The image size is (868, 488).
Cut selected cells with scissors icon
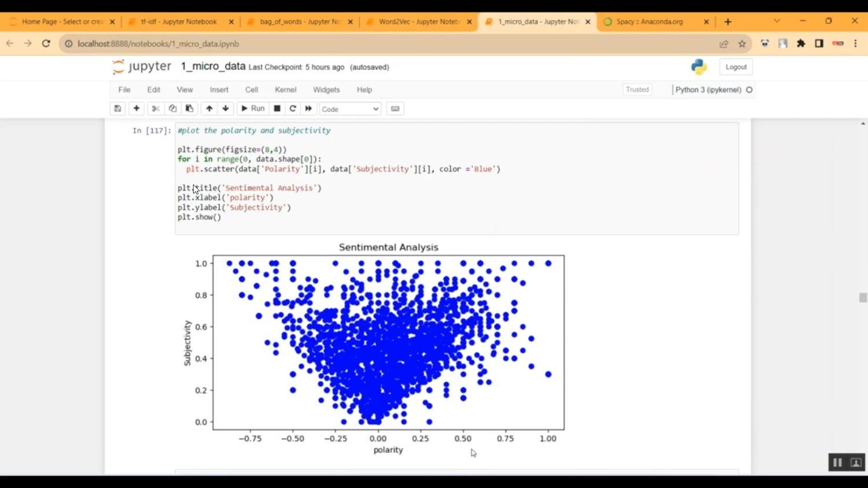(156, 109)
